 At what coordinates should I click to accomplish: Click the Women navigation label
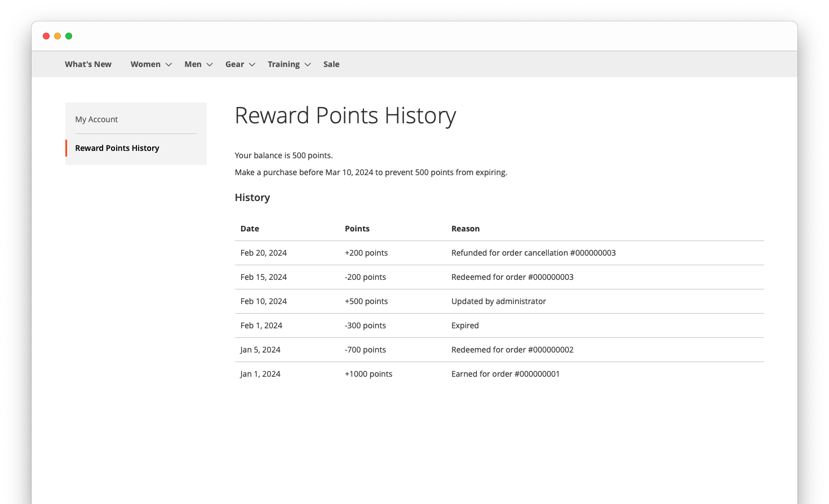tap(145, 64)
